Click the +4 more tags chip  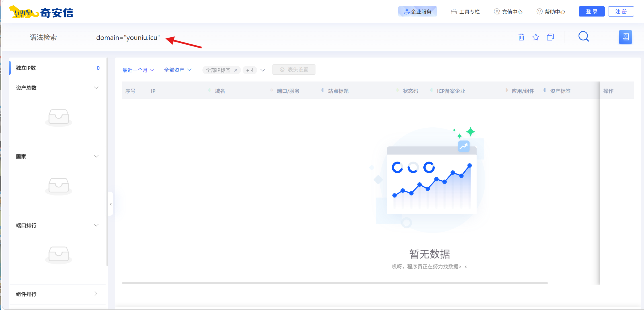250,70
